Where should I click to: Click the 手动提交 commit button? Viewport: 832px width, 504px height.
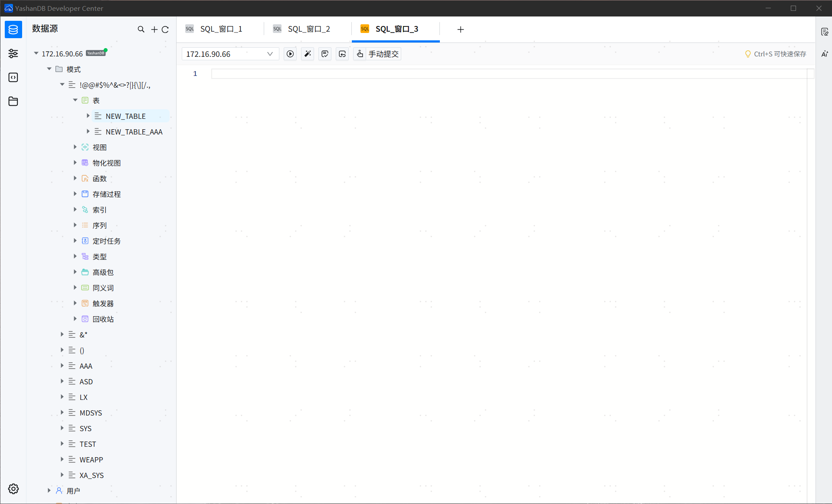tap(383, 54)
